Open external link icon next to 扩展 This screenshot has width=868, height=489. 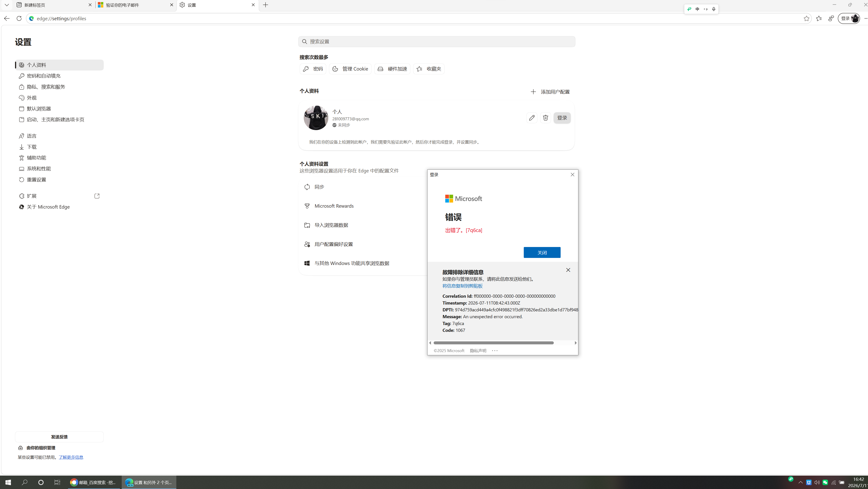pos(97,196)
